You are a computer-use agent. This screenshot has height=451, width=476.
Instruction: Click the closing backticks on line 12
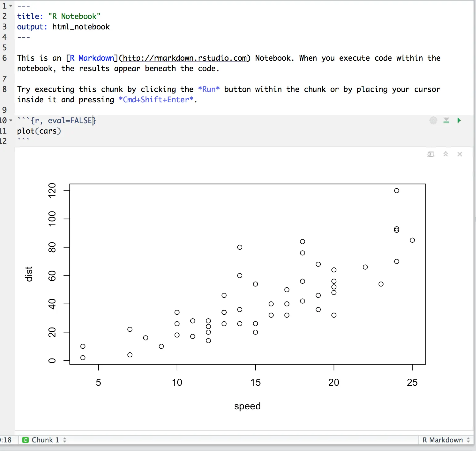tap(24, 140)
